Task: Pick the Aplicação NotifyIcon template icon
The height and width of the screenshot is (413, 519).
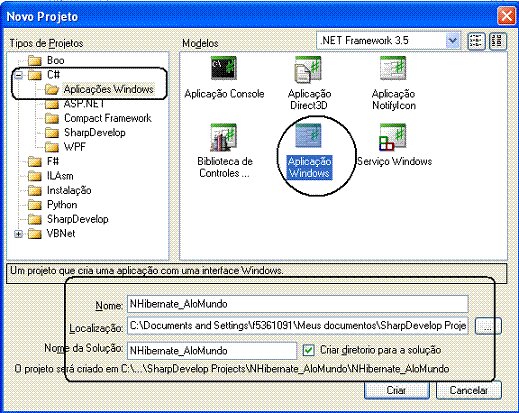Action: point(393,68)
